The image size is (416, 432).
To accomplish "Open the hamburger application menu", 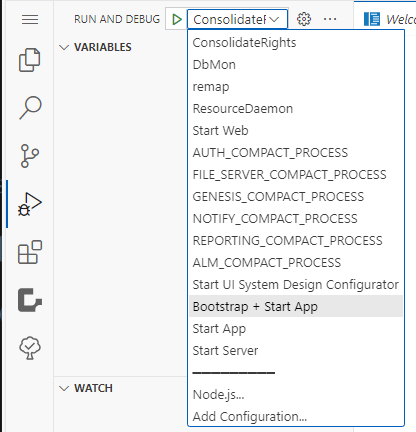I will (x=30, y=19).
